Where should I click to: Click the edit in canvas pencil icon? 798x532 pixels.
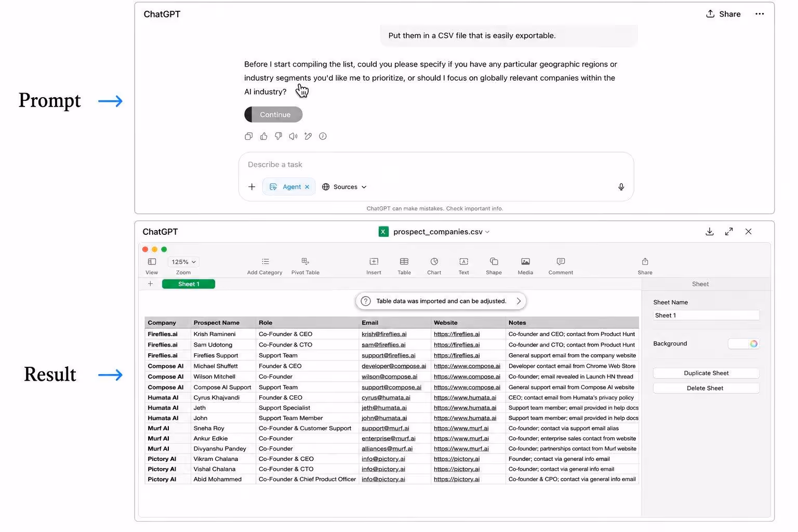[x=308, y=136]
